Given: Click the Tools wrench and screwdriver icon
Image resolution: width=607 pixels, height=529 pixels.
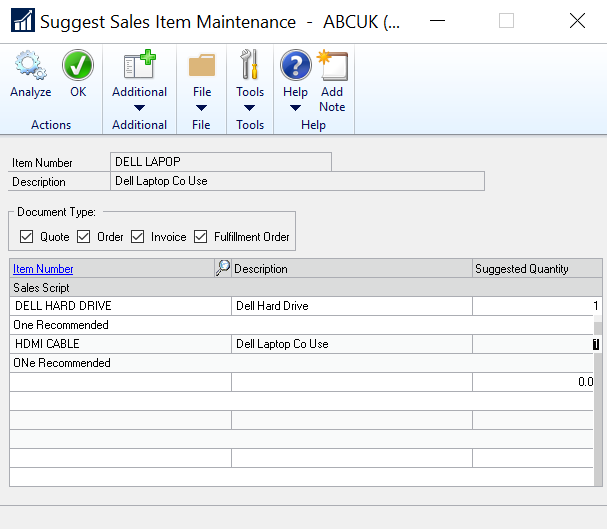Looking at the screenshot, I should (x=249, y=65).
